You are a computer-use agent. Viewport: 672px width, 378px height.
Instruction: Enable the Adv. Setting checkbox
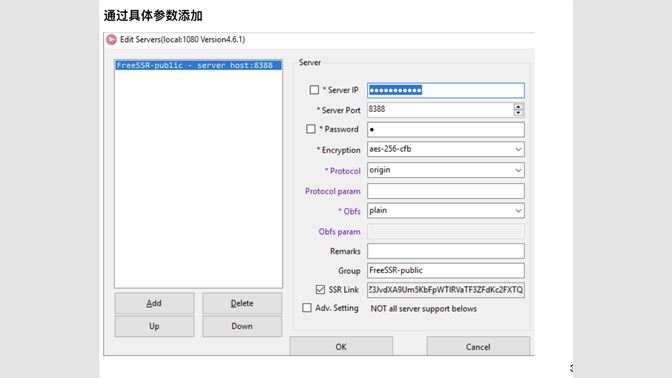[x=307, y=308]
